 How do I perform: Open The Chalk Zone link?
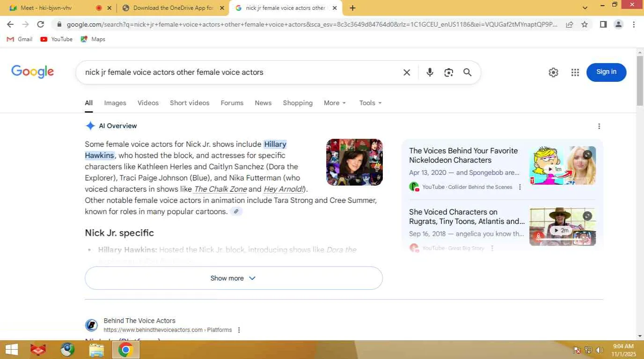click(x=220, y=189)
